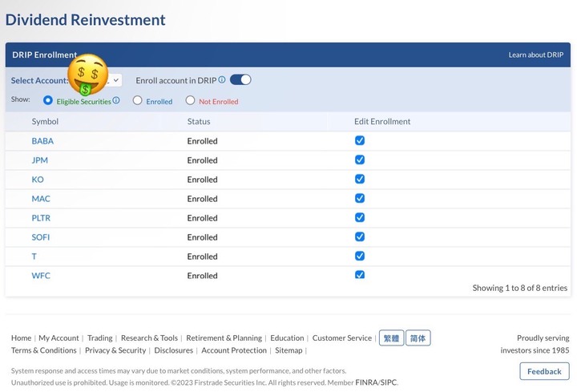
Task: Open the PLTR symbol link
Action: pos(41,218)
